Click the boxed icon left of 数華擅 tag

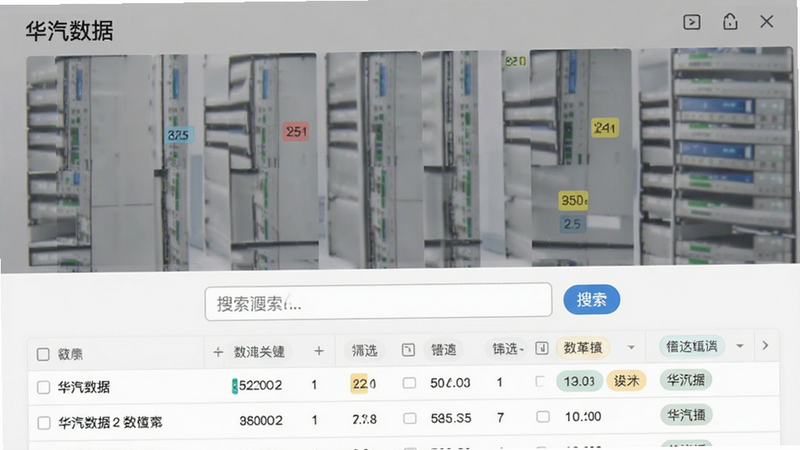click(541, 348)
